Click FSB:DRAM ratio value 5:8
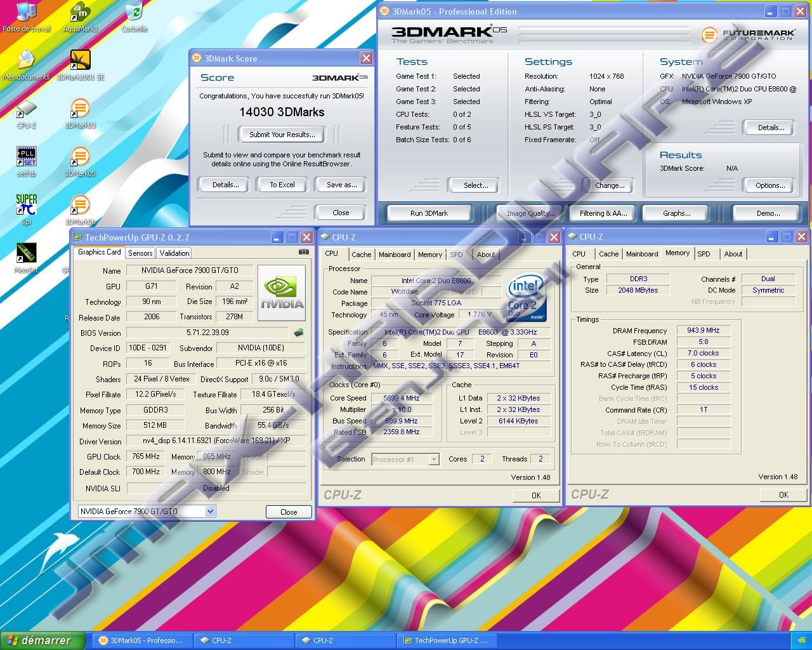Screen dimensions: 812x650 (x=704, y=342)
